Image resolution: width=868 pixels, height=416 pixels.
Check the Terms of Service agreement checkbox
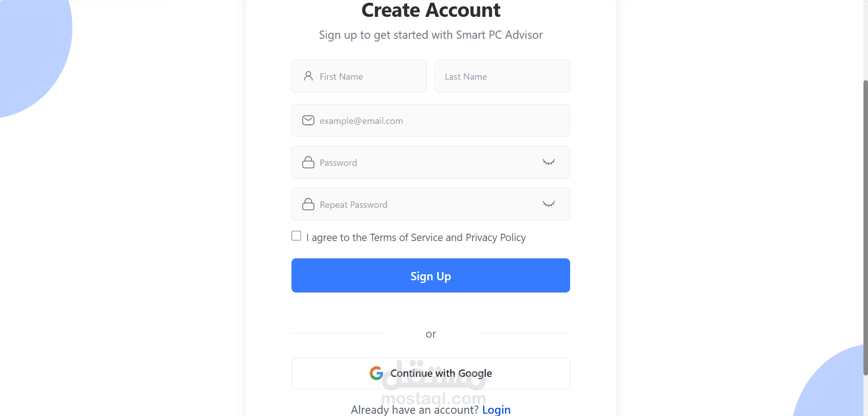[x=296, y=236]
